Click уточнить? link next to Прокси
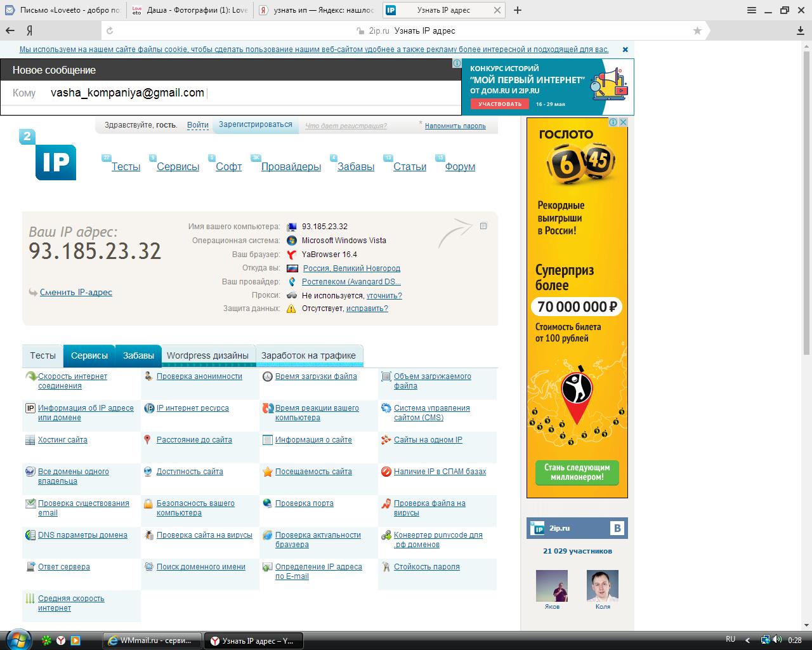The height and width of the screenshot is (650, 812). coord(384,295)
